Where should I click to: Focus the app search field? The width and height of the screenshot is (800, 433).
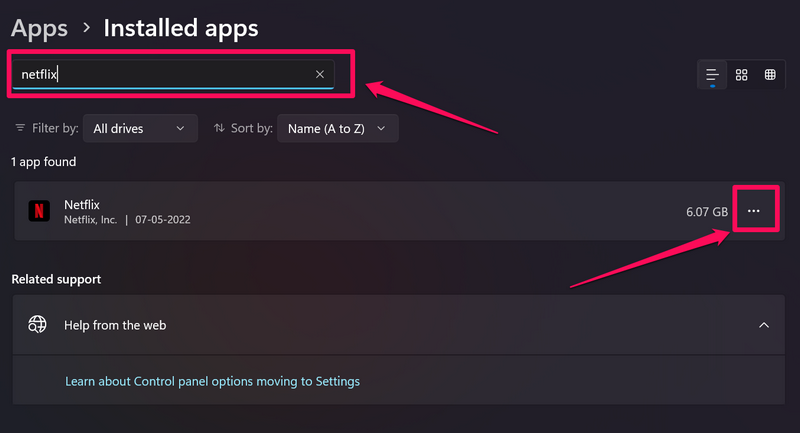tap(160, 74)
